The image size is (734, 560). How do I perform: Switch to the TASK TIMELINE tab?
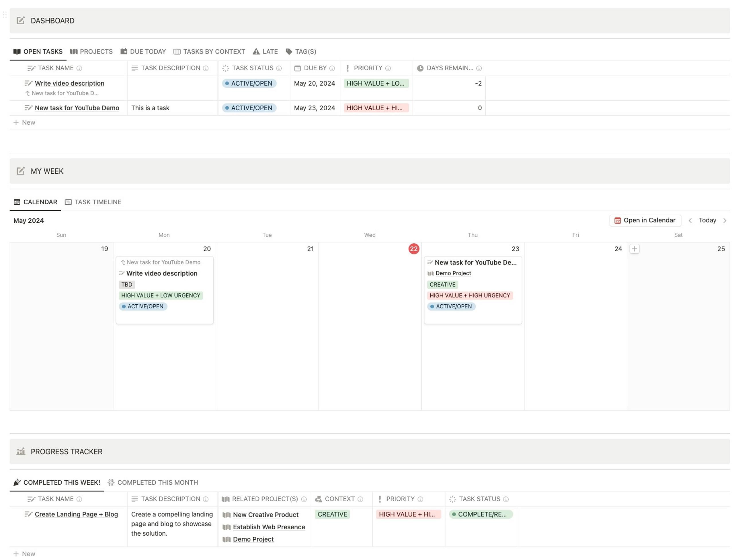pyautogui.click(x=98, y=202)
